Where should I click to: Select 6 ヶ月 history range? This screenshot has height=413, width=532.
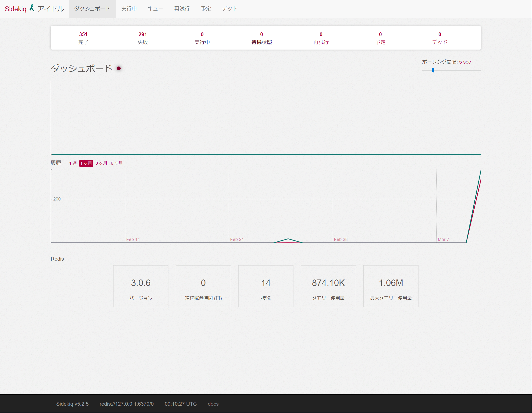116,163
